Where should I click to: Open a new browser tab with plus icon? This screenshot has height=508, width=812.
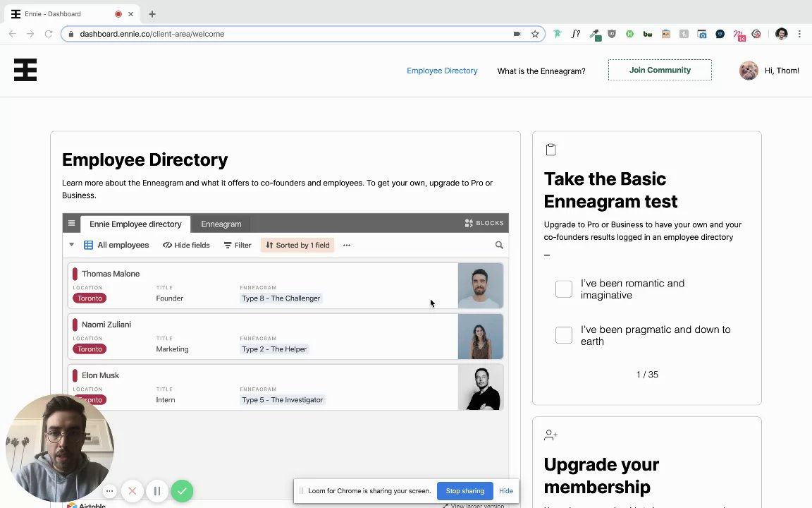152,14
